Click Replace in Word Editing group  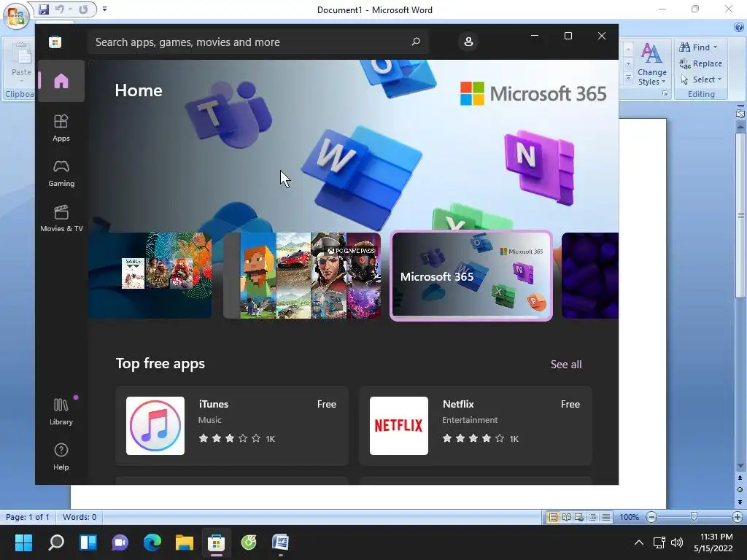tap(700, 63)
